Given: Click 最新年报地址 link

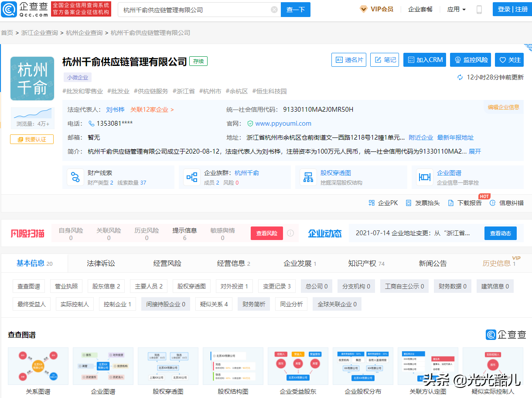Looking at the screenshot, I should [x=456, y=137].
